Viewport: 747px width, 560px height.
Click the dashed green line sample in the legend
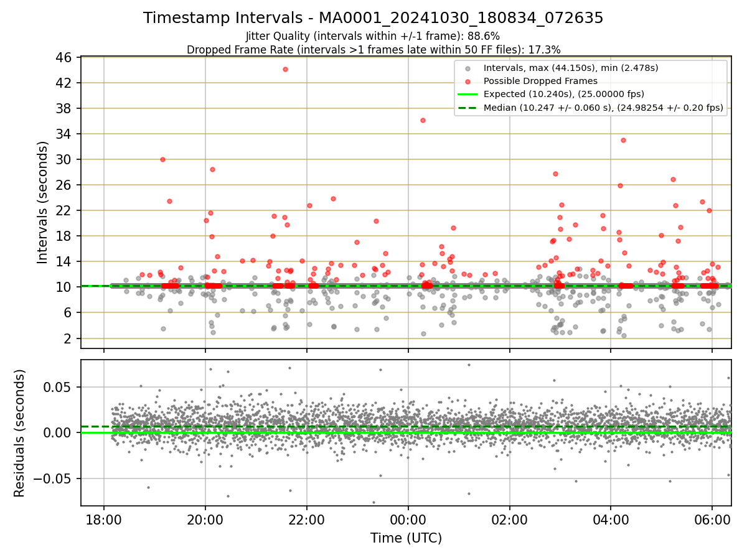[x=467, y=108]
